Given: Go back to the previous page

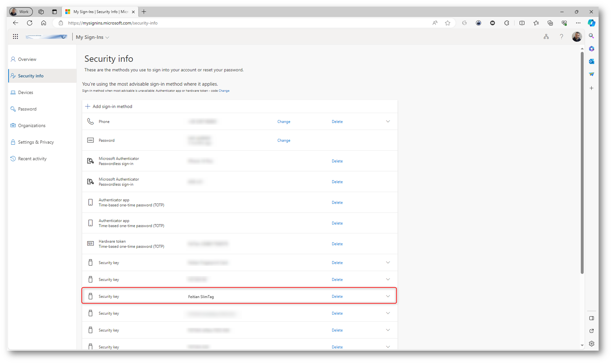Looking at the screenshot, I should pyautogui.click(x=15, y=23).
